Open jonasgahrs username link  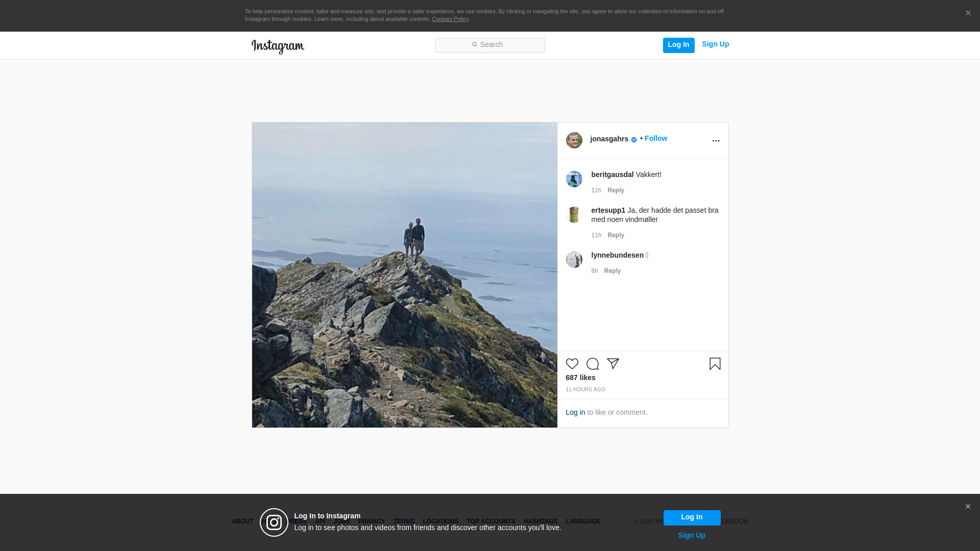pyautogui.click(x=609, y=139)
